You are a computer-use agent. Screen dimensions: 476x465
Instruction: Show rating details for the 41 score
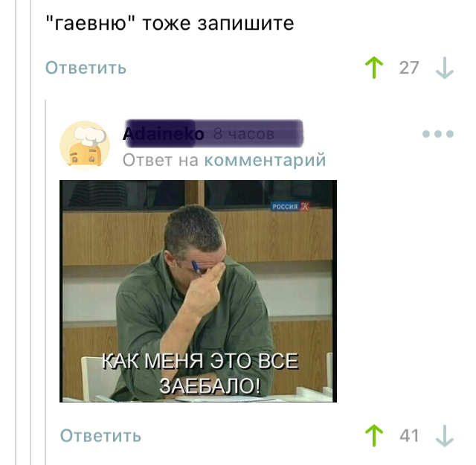point(409,435)
